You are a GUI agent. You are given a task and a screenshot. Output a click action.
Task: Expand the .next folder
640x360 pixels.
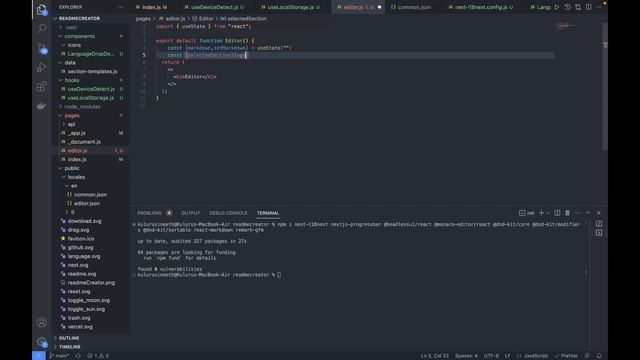pos(71,27)
